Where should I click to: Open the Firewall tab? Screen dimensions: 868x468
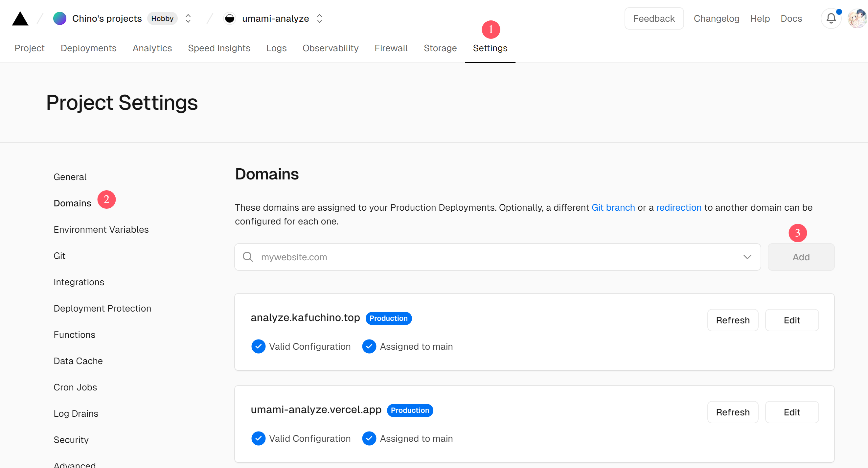pyautogui.click(x=391, y=48)
